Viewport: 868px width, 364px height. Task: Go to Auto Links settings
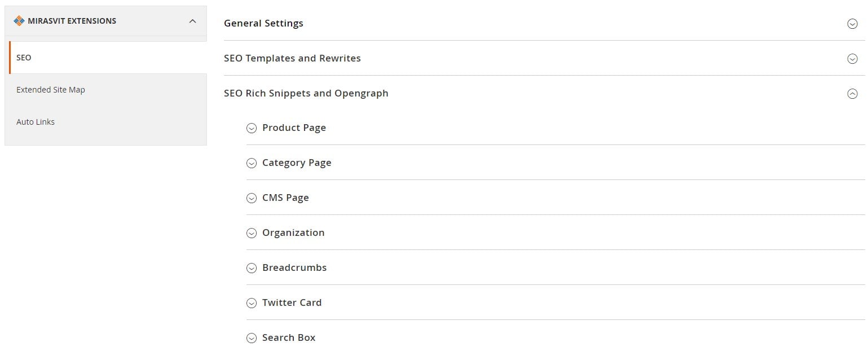tap(108, 122)
